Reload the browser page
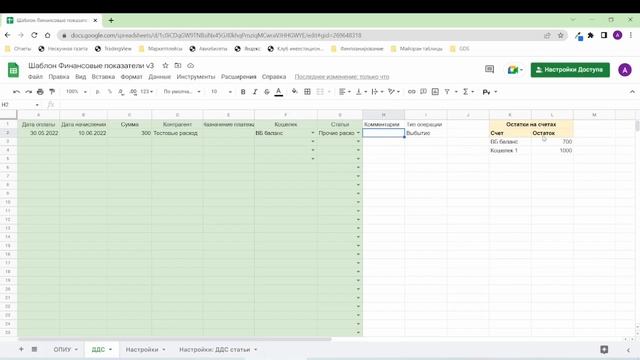 [34, 36]
